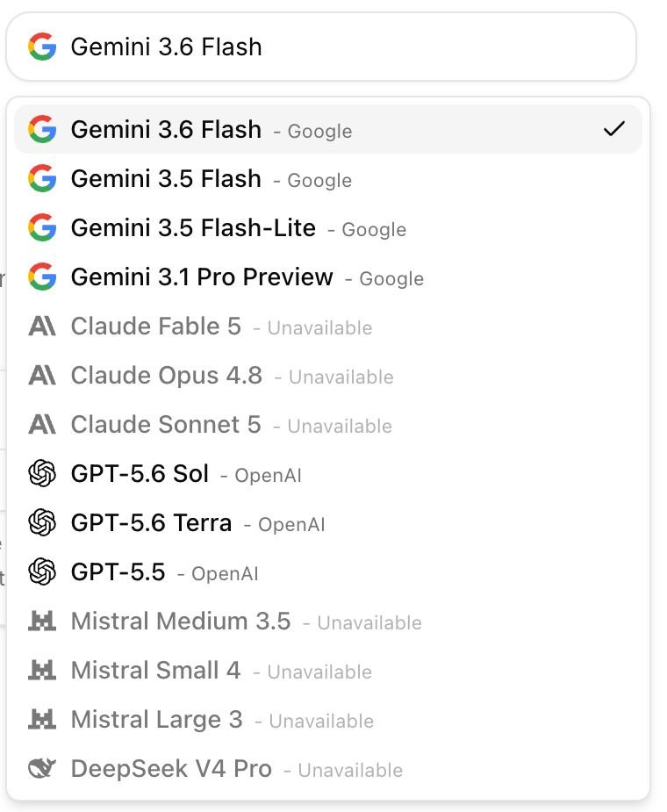Click the Anthropic icon beside Claude Fable 5
Screen dimensions: 667x812
click(x=42, y=327)
